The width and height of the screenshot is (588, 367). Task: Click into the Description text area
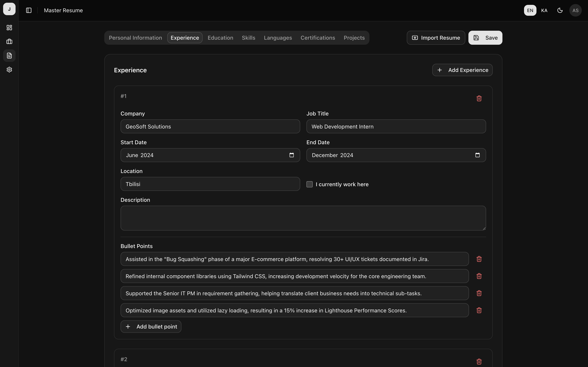(x=303, y=218)
